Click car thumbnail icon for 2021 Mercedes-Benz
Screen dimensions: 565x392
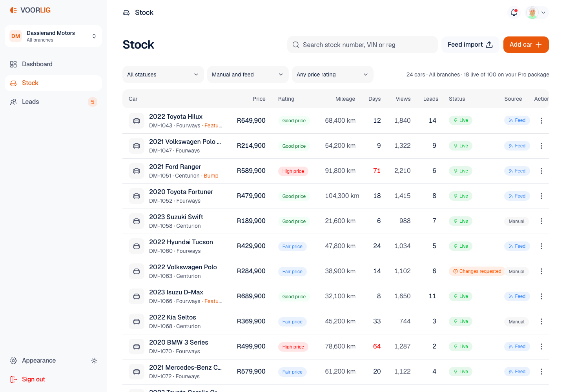tap(137, 372)
